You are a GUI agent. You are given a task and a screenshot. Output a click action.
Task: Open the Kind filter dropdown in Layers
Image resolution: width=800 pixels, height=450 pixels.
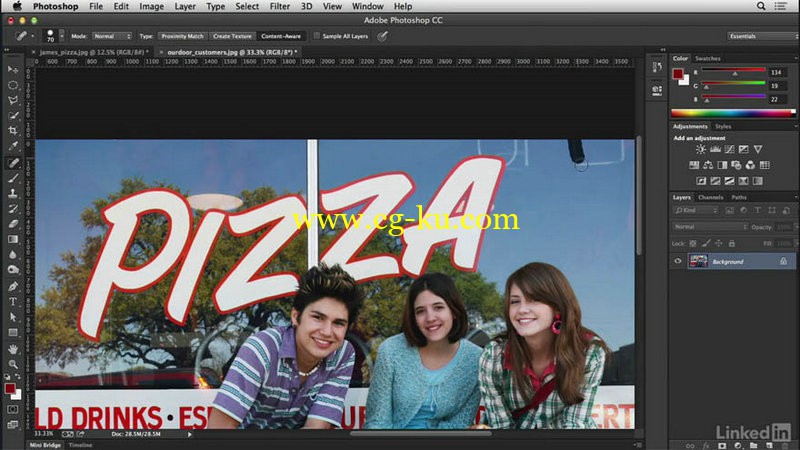pos(695,210)
